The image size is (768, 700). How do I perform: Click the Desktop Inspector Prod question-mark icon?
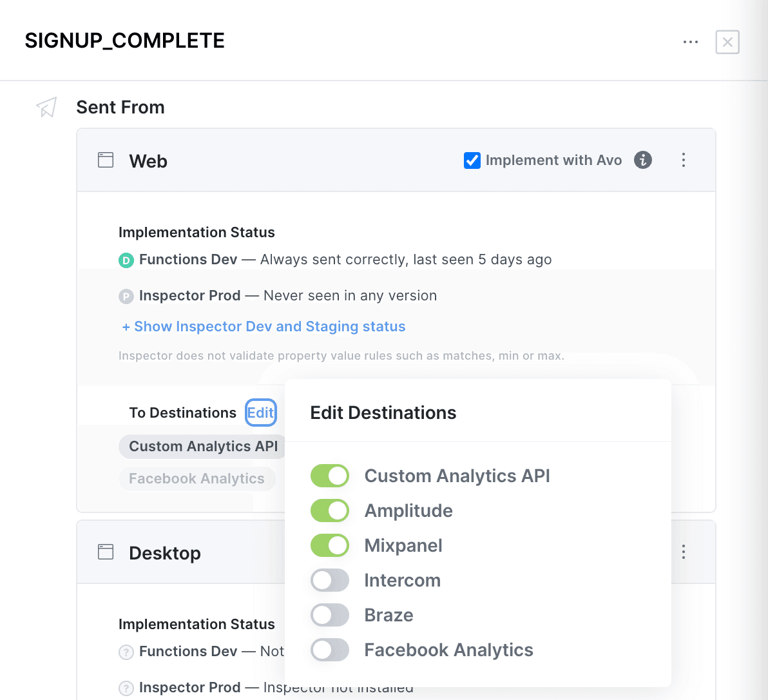point(126,688)
